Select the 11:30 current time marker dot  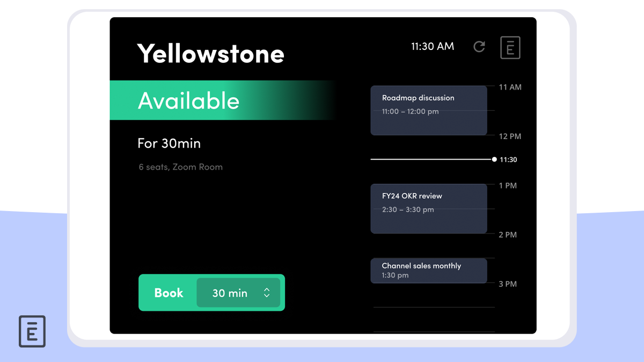494,159
